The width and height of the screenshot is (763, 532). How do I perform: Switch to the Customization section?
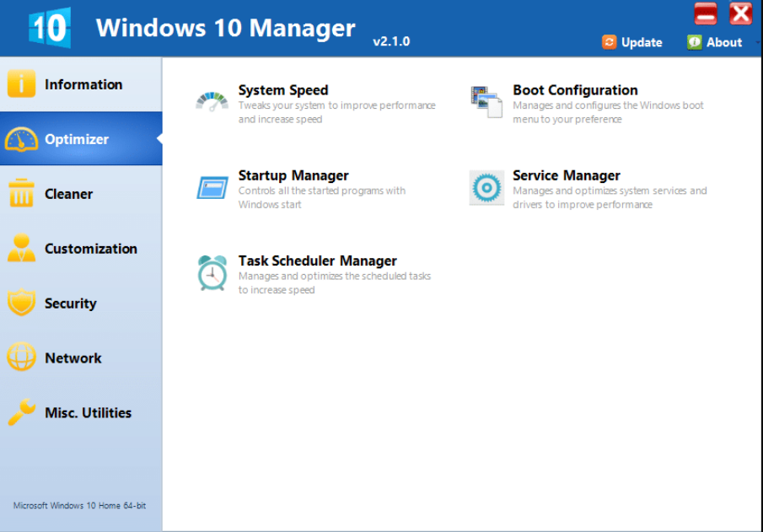(x=90, y=249)
